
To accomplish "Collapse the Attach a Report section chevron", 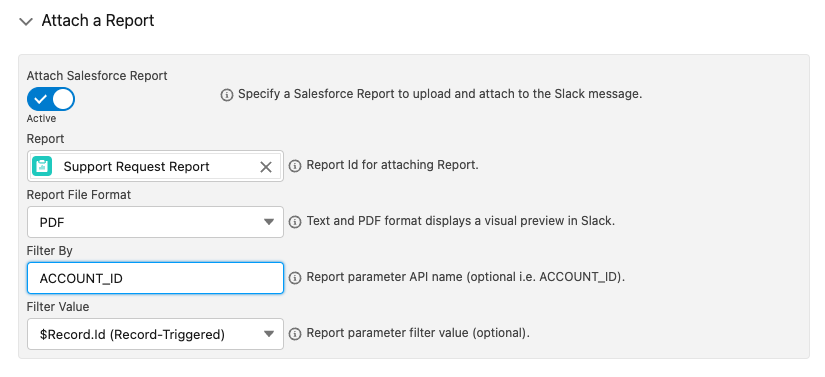I will 25,22.
